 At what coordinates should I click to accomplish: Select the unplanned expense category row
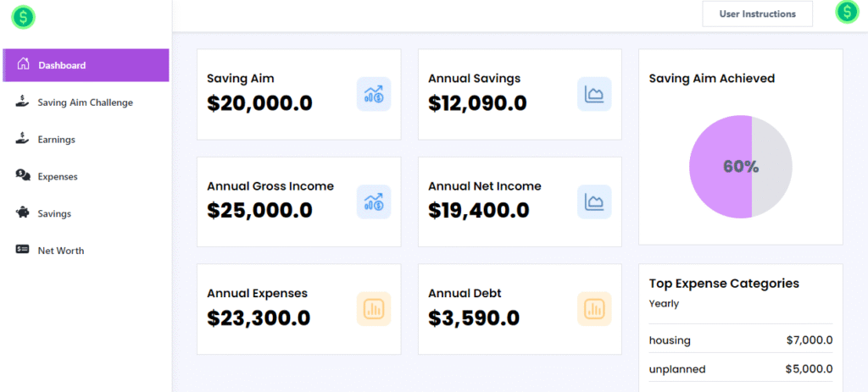[x=740, y=369]
